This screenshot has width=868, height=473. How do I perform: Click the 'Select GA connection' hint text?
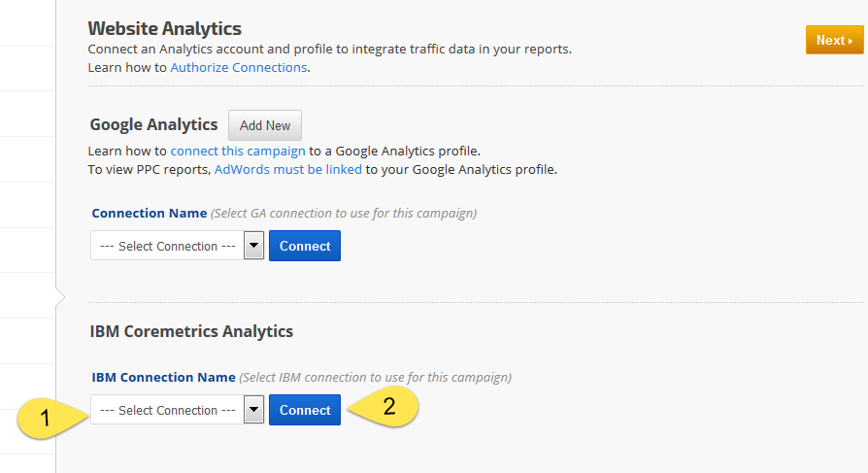click(344, 213)
